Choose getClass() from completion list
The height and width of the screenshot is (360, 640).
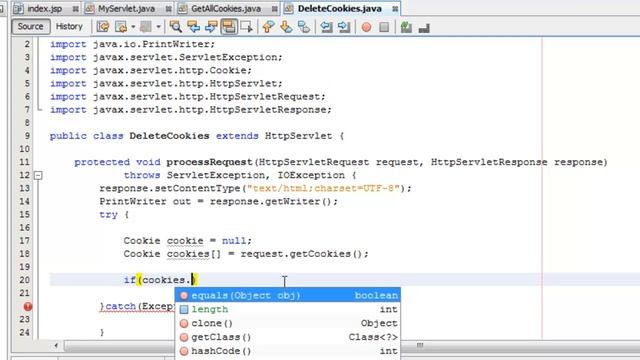point(288,337)
